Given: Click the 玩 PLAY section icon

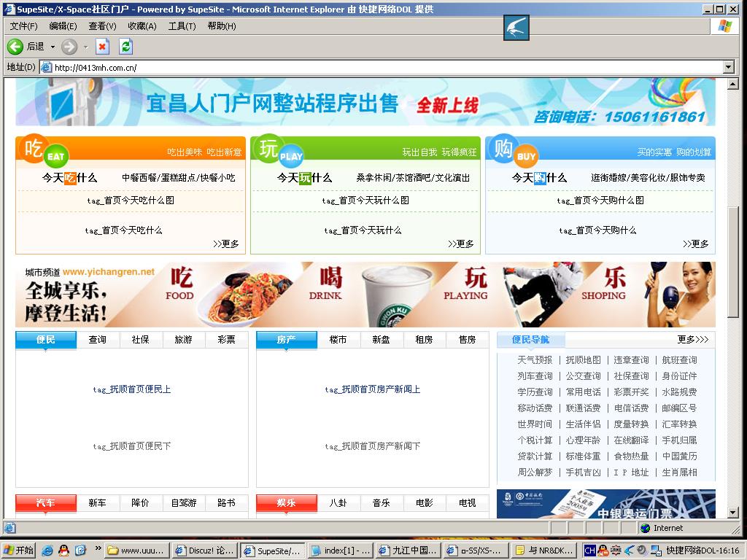Looking at the screenshot, I should coord(279,150).
